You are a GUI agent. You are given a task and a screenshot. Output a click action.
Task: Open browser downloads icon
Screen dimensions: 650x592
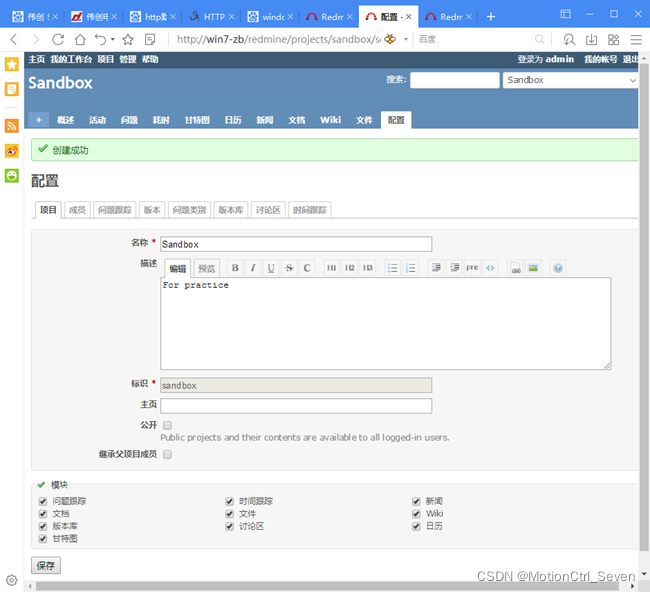[591, 39]
